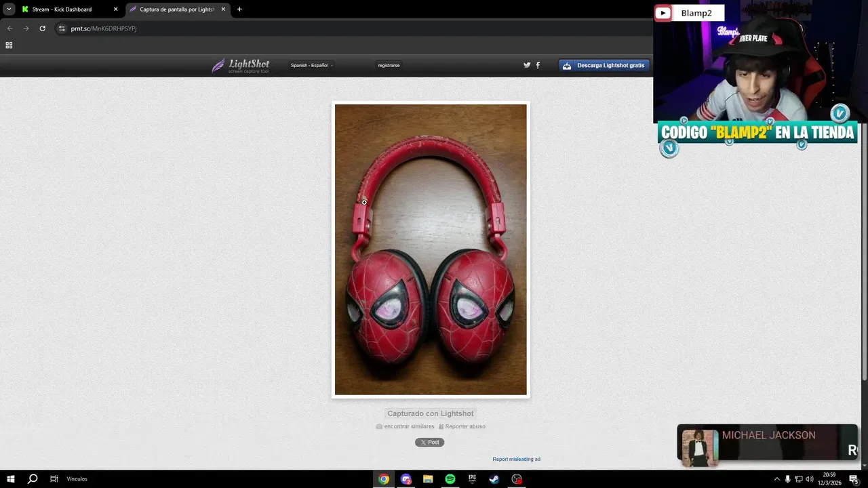This screenshot has height=488, width=868.
Task: Show hidden system tray icons
Action: click(x=777, y=479)
